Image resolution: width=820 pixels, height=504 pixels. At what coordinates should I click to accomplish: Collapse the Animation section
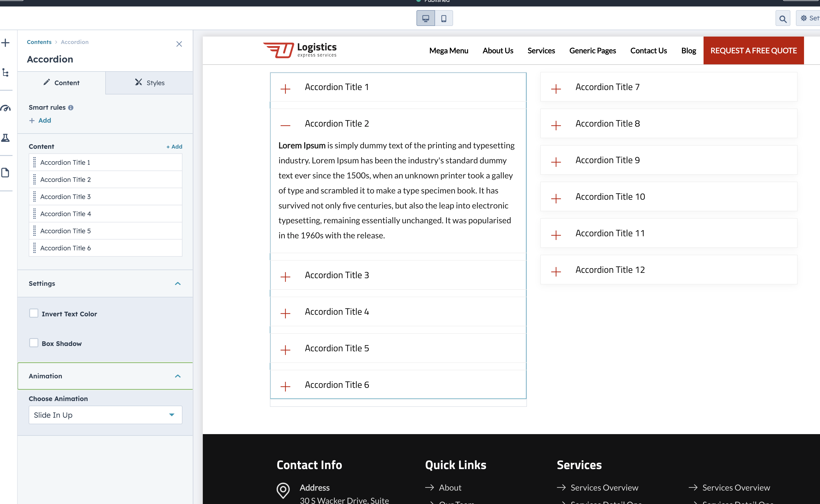pos(178,376)
